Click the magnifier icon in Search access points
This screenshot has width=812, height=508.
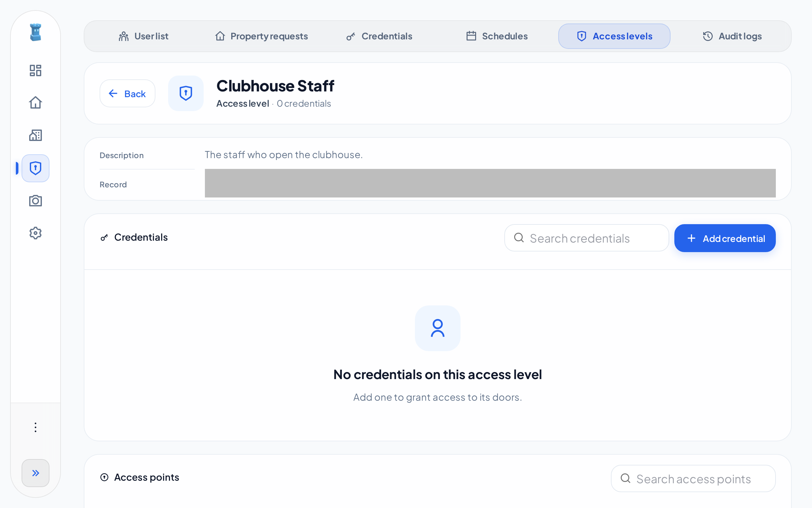click(x=625, y=478)
